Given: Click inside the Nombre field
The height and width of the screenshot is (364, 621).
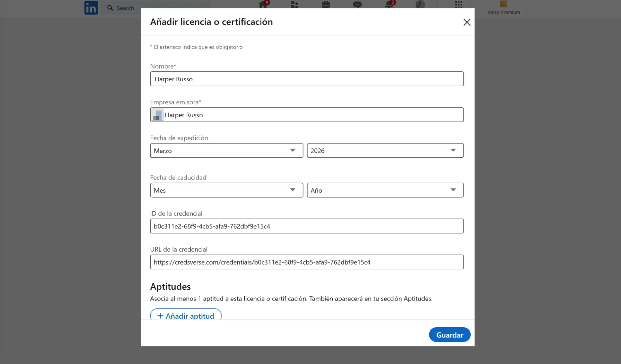Looking at the screenshot, I should click(307, 79).
